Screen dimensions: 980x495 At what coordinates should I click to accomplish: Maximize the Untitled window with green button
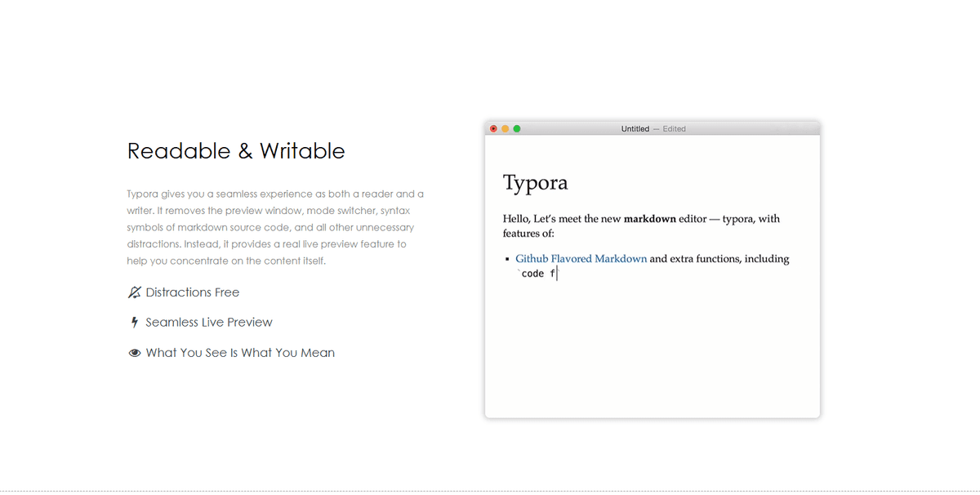pos(516,129)
